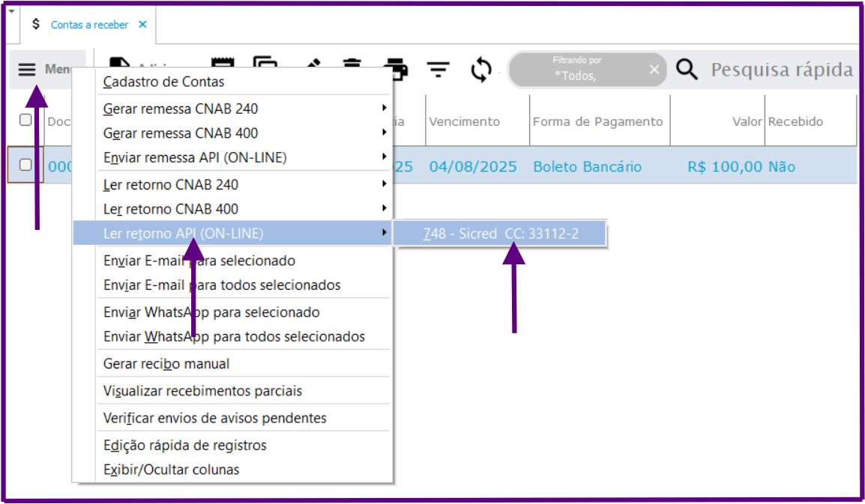
Task: Click the Pesquisa rápida search field
Action: click(x=780, y=70)
